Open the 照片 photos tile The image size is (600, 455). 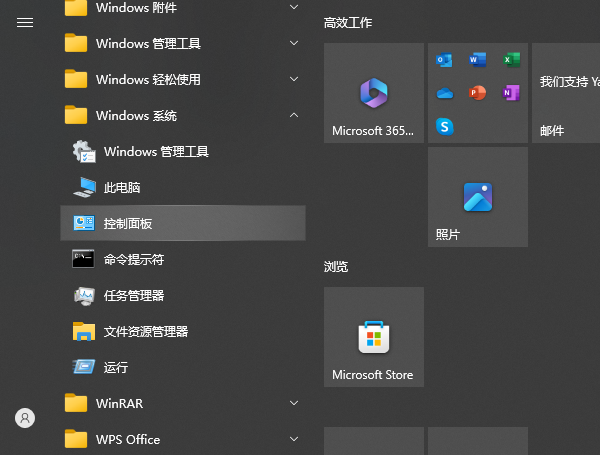point(478,197)
